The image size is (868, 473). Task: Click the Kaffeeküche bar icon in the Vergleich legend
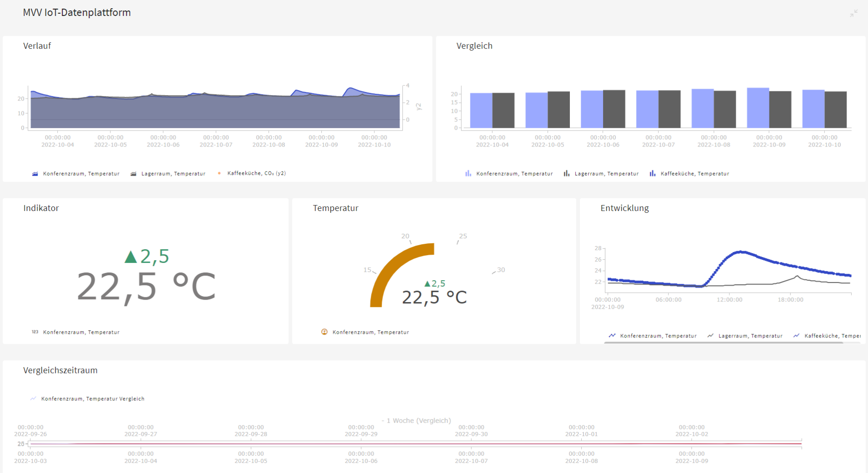tap(653, 173)
